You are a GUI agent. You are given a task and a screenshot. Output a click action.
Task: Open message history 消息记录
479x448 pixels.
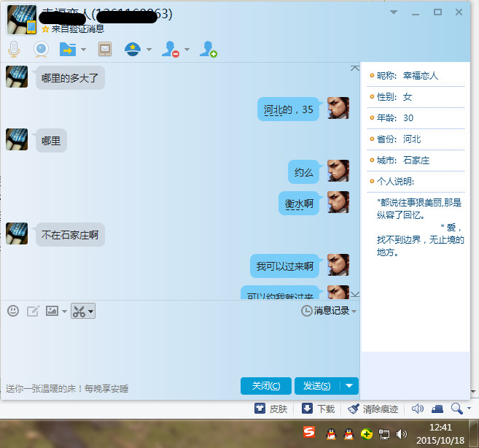pyautogui.click(x=326, y=311)
